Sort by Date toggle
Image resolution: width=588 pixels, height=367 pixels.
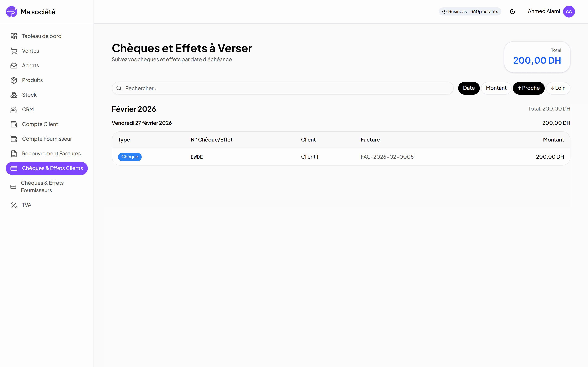point(469,88)
